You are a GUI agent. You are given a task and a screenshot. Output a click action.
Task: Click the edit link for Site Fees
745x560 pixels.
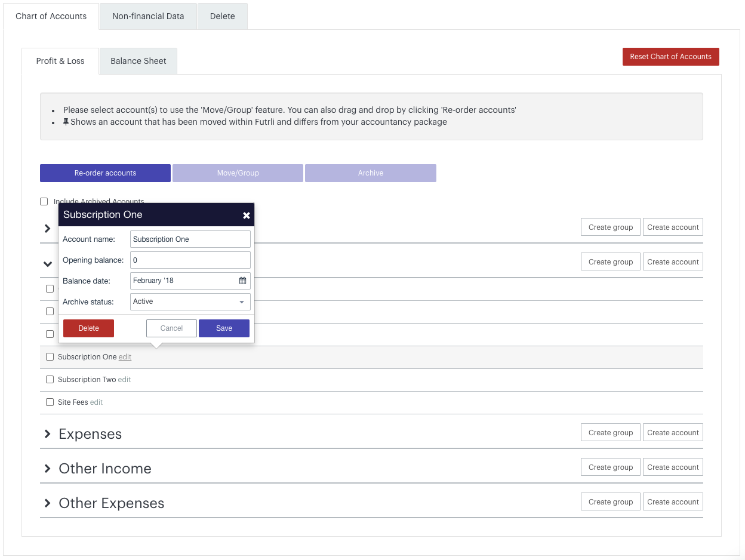tap(96, 402)
